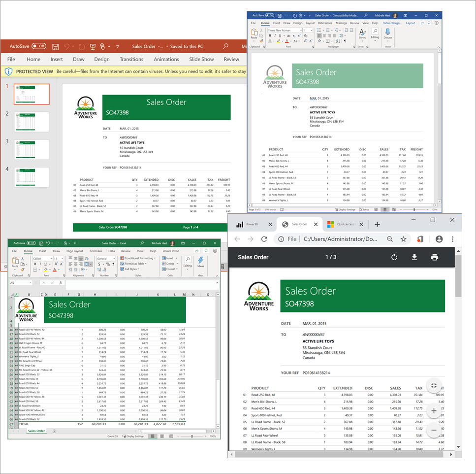
Task: Open the Office extension icon in Chrome
Action: [420, 239]
